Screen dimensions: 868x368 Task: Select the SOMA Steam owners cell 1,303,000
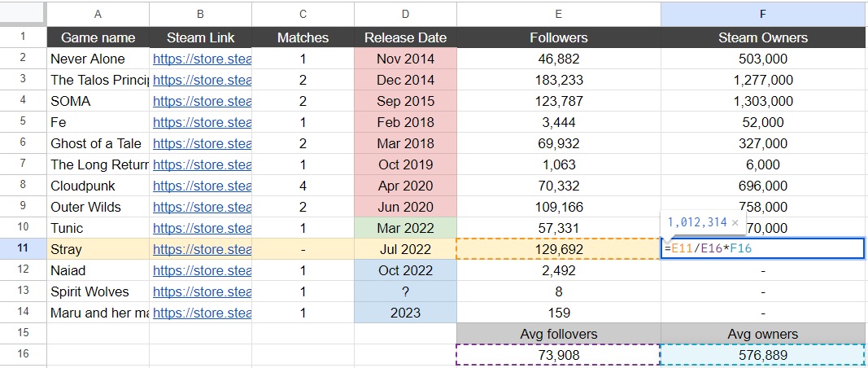tap(762, 101)
